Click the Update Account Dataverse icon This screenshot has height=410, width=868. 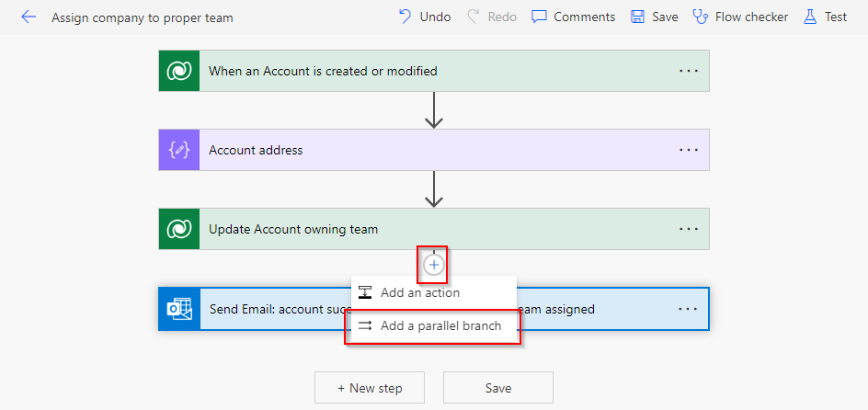(179, 229)
